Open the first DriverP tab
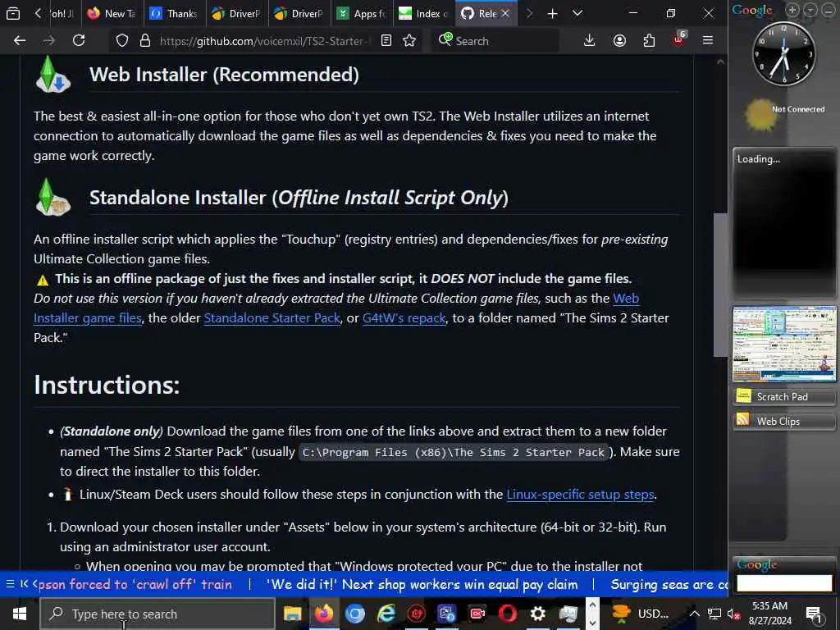840x630 pixels. pyautogui.click(x=235, y=13)
